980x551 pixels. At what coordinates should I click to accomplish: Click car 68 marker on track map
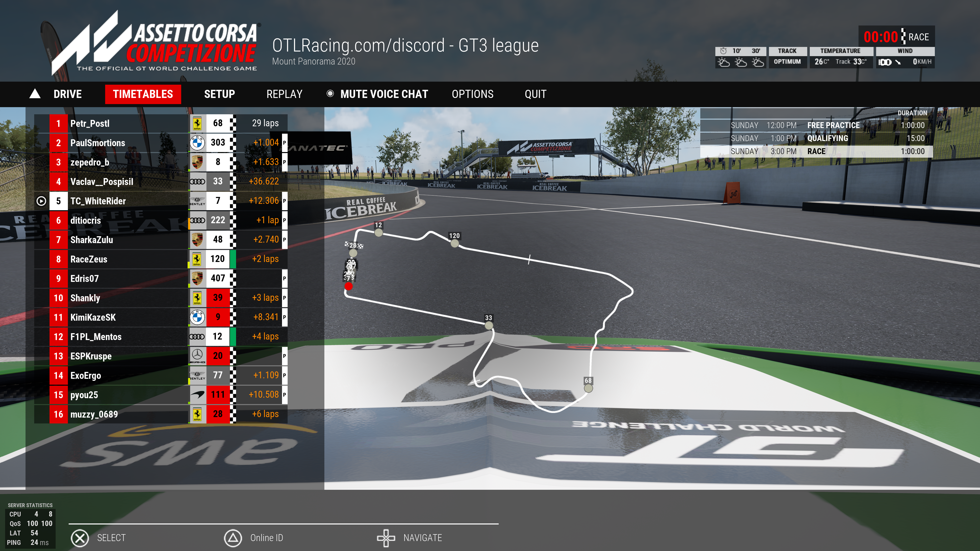tap(588, 388)
